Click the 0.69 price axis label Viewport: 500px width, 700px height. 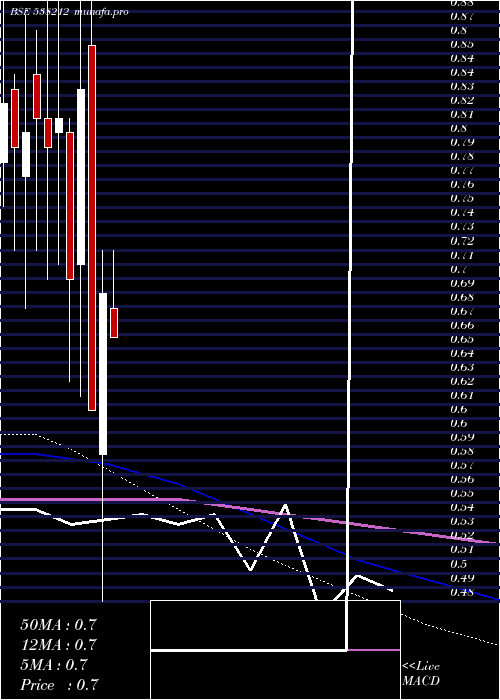point(462,283)
